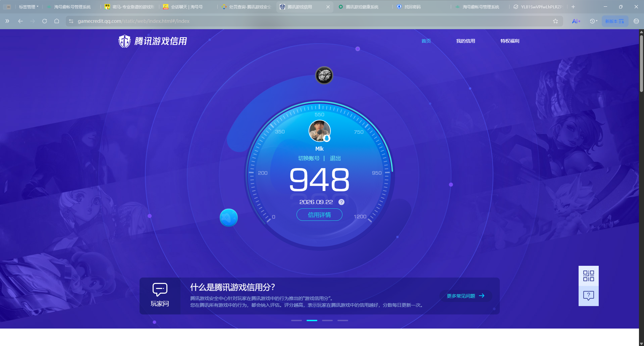The width and height of the screenshot is (644, 346).
Task: Select the third carousel indicator dash
Action: point(327,320)
